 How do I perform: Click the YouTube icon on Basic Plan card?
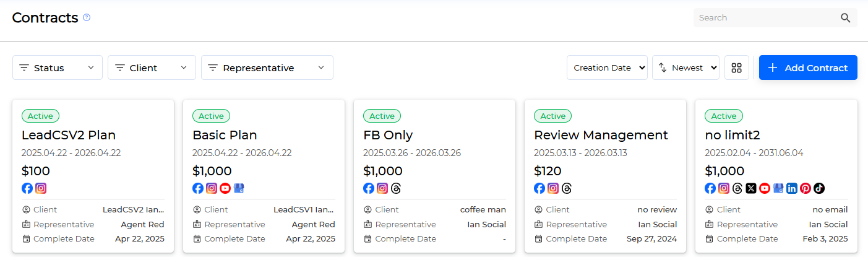[x=225, y=188]
